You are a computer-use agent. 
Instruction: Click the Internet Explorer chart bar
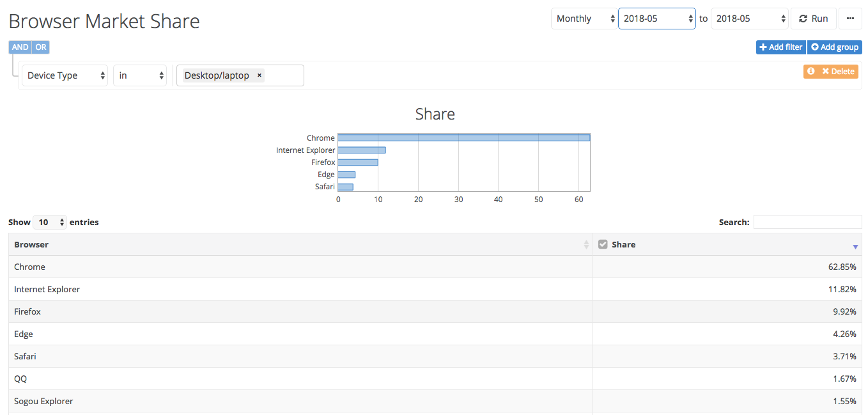click(362, 150)
